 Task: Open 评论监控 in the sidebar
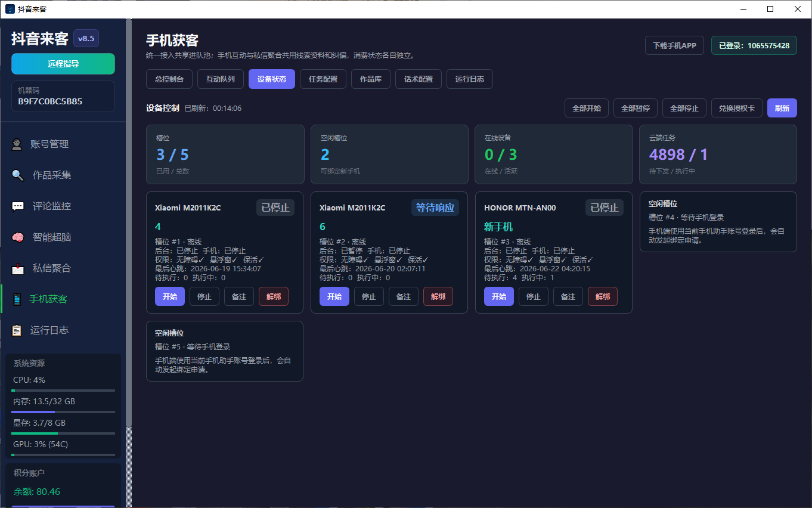(63, 206)
